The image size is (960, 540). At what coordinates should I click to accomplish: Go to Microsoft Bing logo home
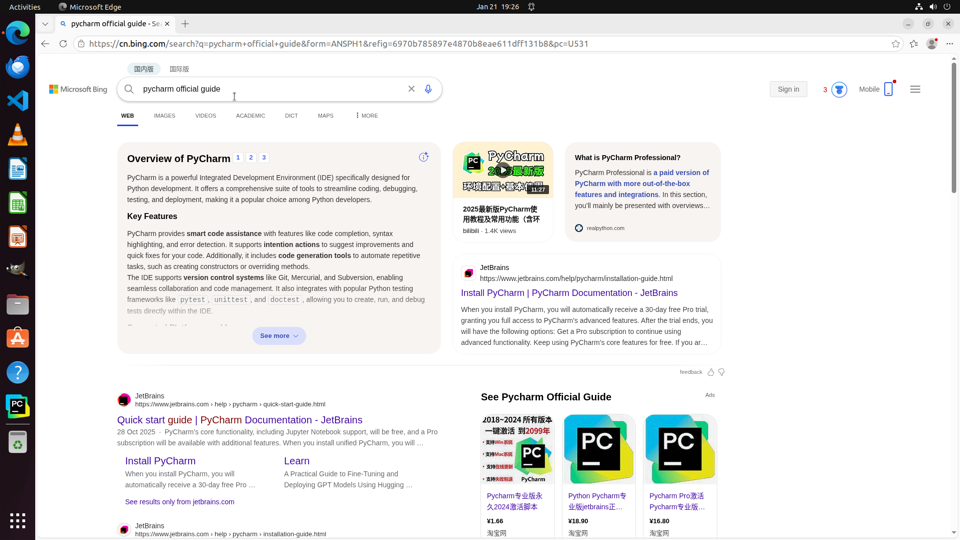(x=78, y=89)
